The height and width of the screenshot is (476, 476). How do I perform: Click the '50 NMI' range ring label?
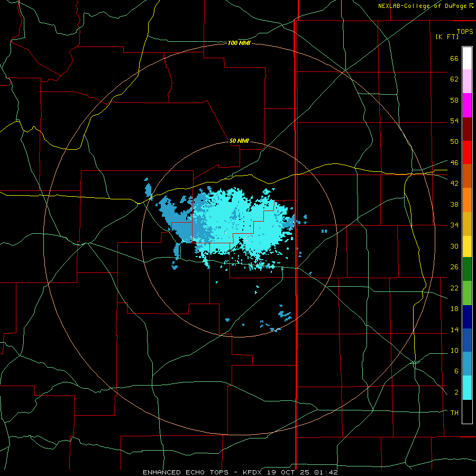click(x=239, y=141)
